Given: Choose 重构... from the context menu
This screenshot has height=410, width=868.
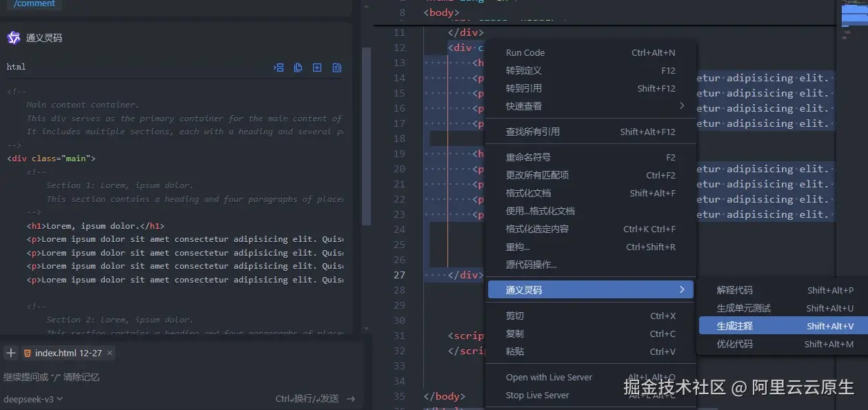Looking at the screenshot, I should coord(591,247).
